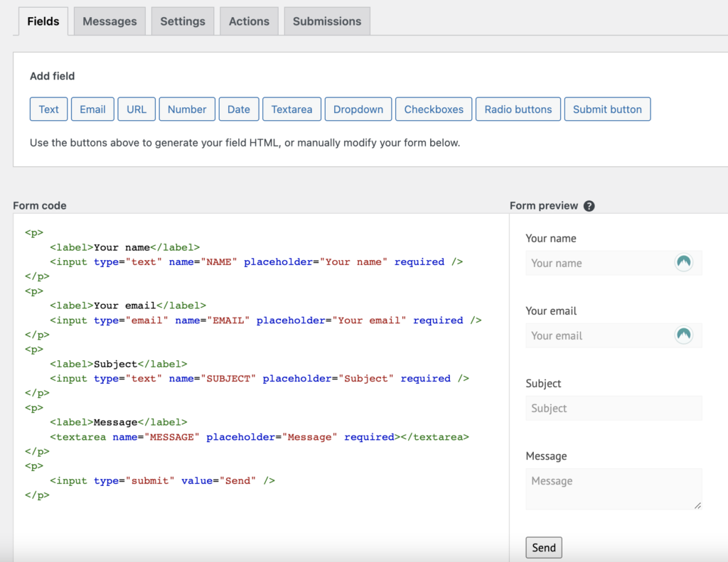Image resolution: width=728 pixels, height=562 pixels.
Task: Place cursor on the label 'Subject' code line
Action: (x=119, y=364)
